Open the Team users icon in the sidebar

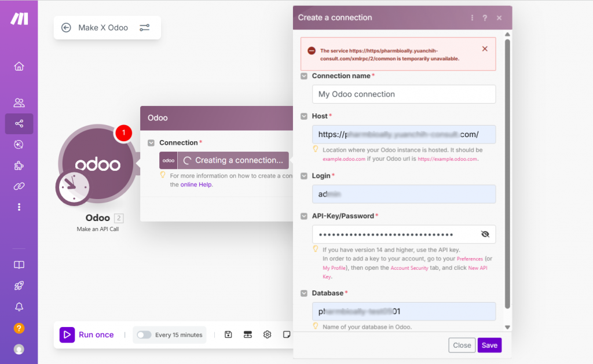click(x=19, y=102)
